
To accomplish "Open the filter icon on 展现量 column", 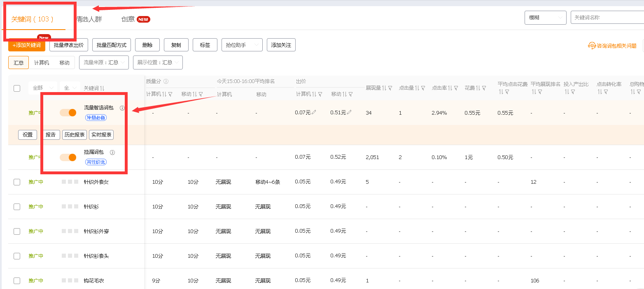I will [x=390, y=88].
